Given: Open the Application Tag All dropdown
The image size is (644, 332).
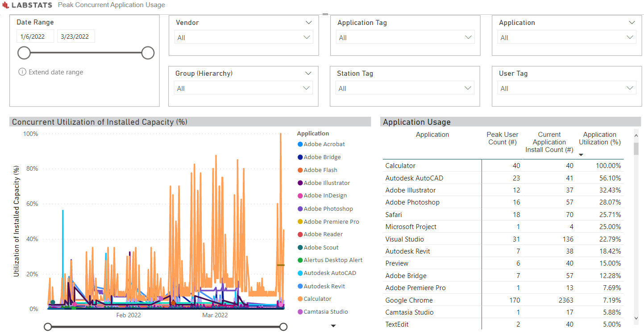Looking at the screenshot, I should pos(405,37).
